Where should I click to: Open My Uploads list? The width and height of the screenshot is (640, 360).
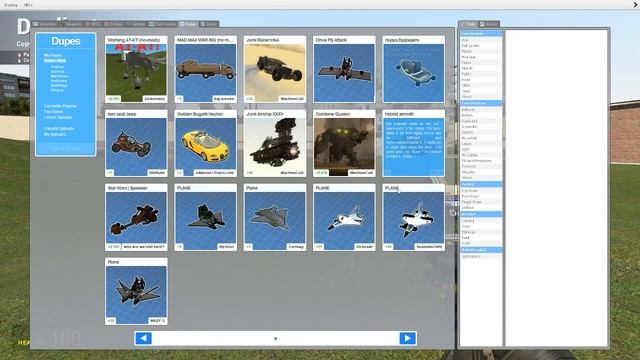tap(55, 134)
